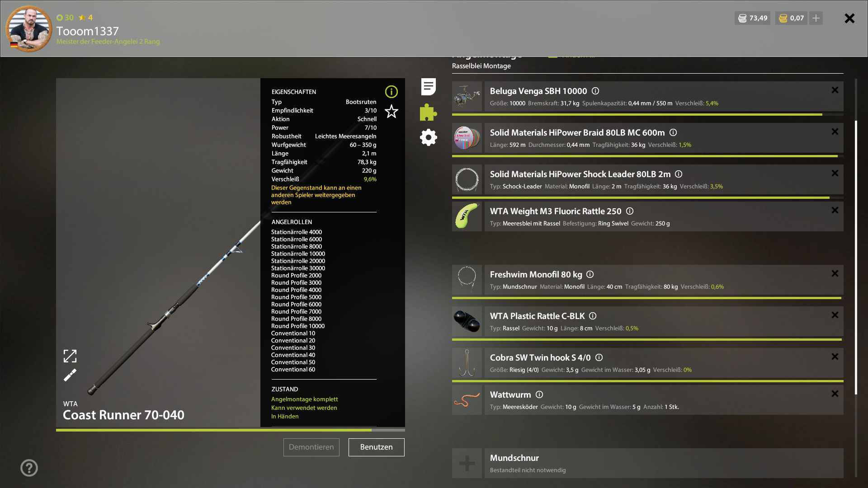868x488 pixels.
Task: Open the help question mark icon
Action: tap(29, 468)
